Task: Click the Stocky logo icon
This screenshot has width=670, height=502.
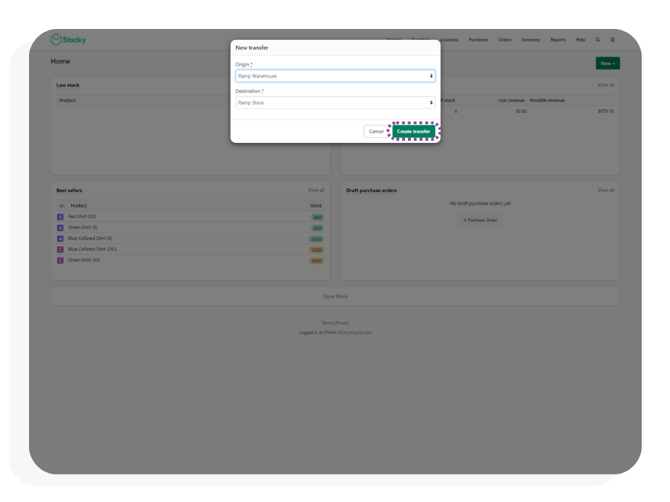Action: point(56,40)
